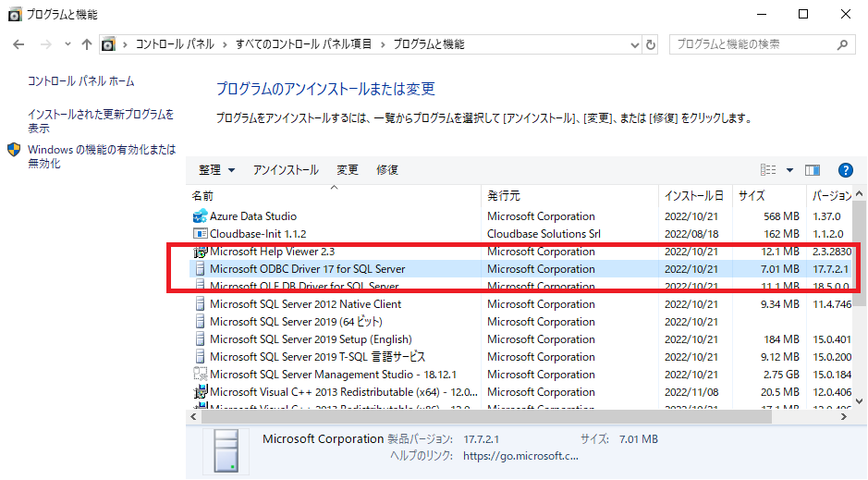Click the Visual C++ 2013 (x64) icon
This screenshot has height=480, width=868.
pos(200,392)
